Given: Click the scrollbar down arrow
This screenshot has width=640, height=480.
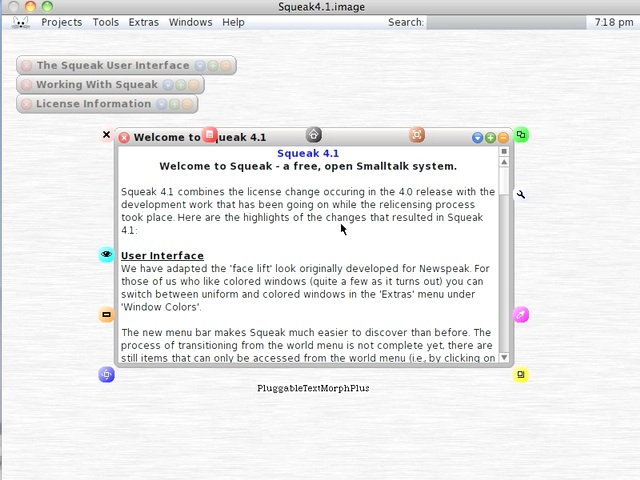Looking at the screenshot, I should 504,358.
